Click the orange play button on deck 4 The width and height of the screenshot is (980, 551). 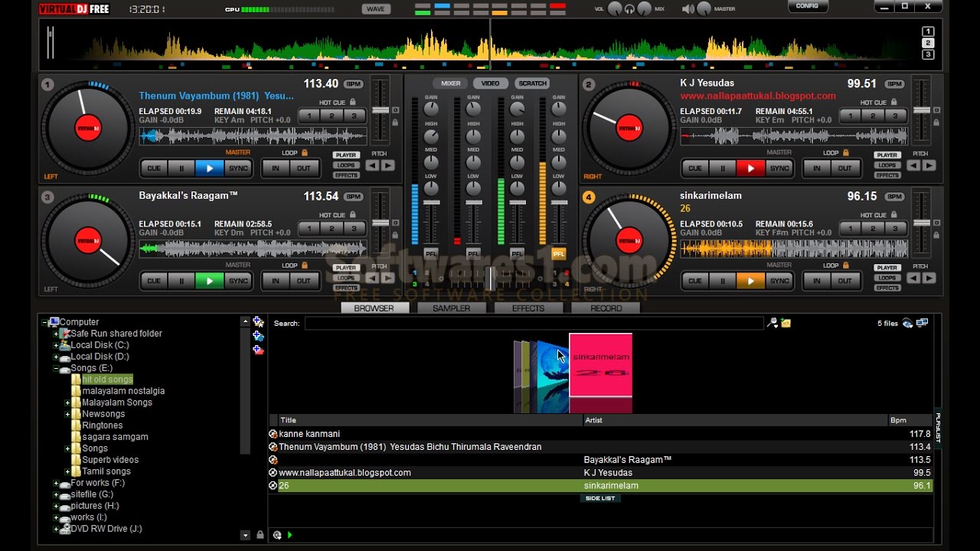(x=750, y=281)
